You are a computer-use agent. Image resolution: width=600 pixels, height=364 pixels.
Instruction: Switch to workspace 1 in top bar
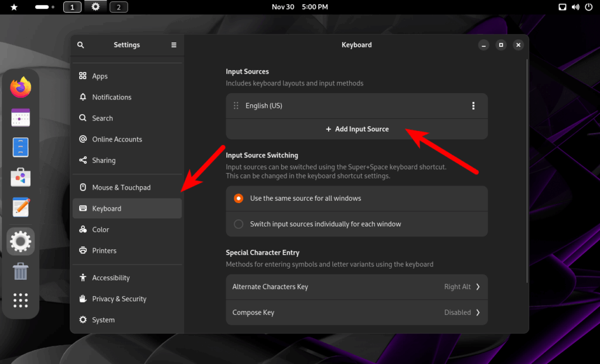coord(72,7)
